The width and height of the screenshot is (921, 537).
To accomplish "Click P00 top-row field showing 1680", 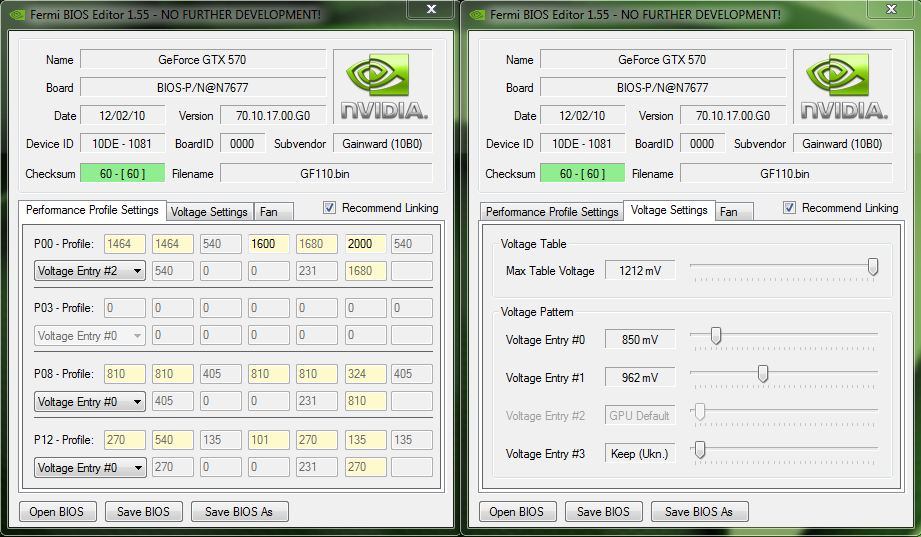I will 317,244.
